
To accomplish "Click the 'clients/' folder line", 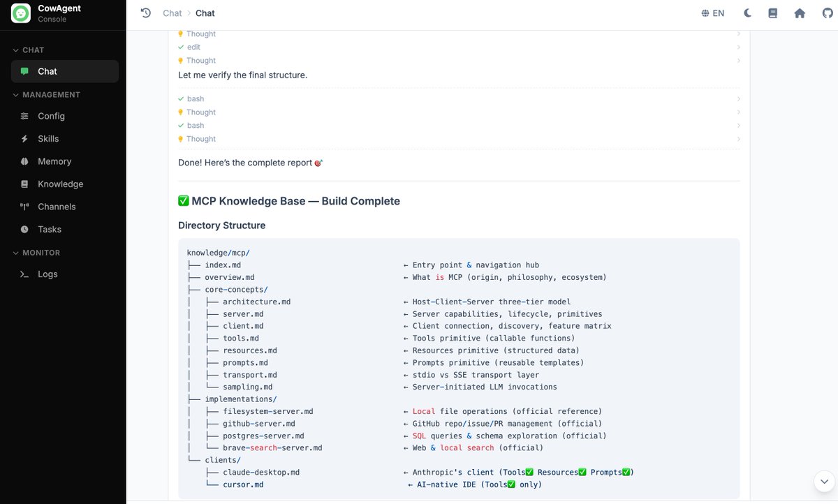I will 223,460.
